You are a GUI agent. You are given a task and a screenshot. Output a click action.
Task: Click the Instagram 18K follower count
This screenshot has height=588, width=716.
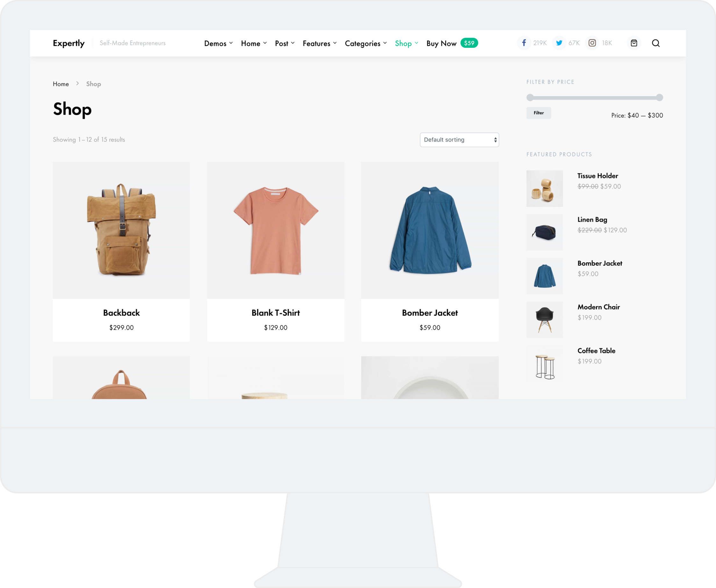[607, 43]
